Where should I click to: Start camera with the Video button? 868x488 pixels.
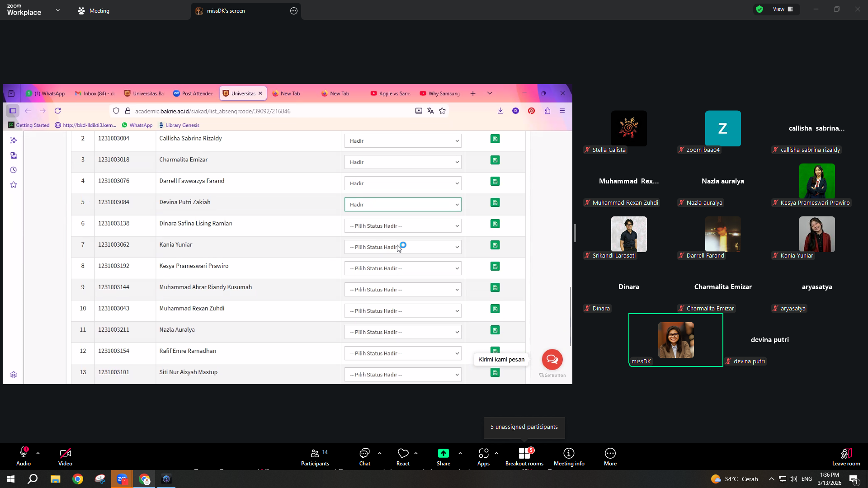click(x=65, y=456)
